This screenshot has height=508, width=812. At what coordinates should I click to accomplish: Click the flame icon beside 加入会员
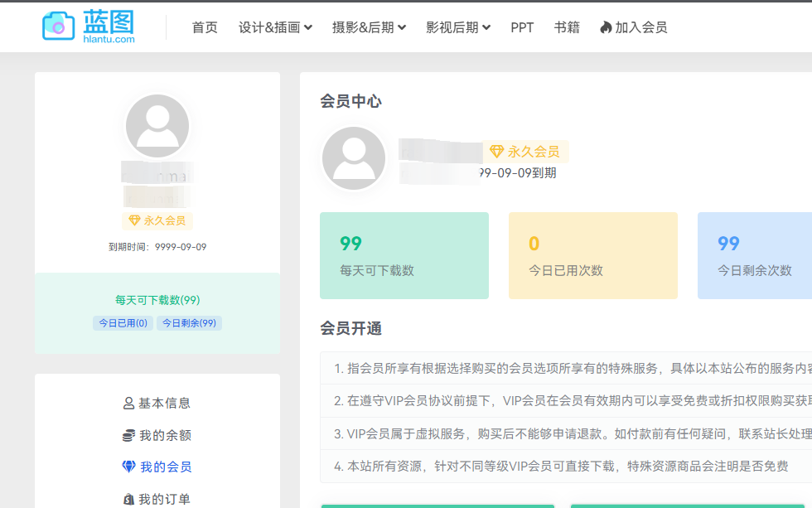point(606,27)
